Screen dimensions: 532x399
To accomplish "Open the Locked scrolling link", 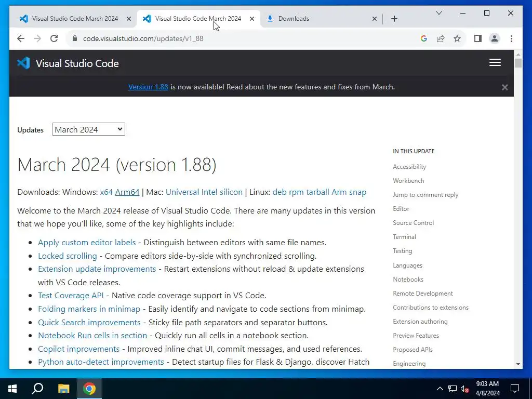I will tap(67, 256).
